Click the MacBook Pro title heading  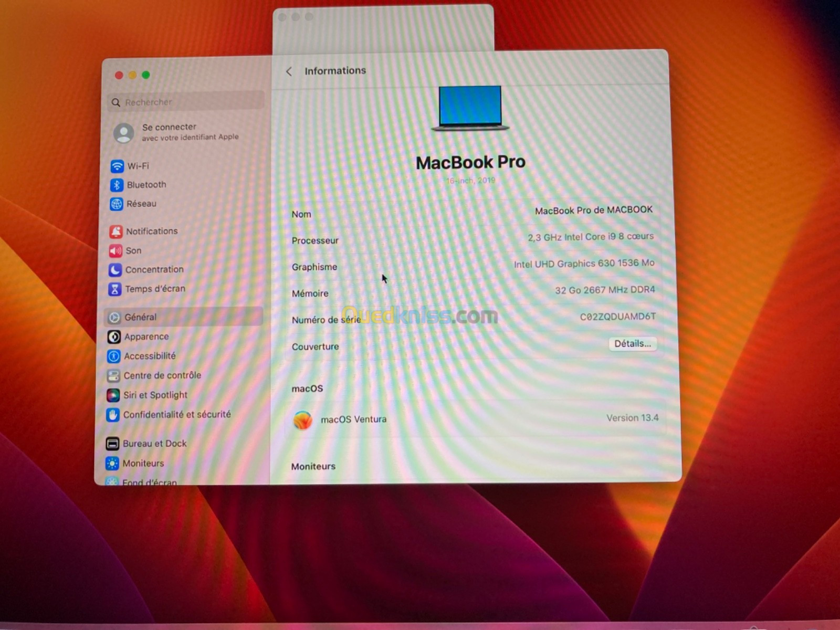pos(470,162)
